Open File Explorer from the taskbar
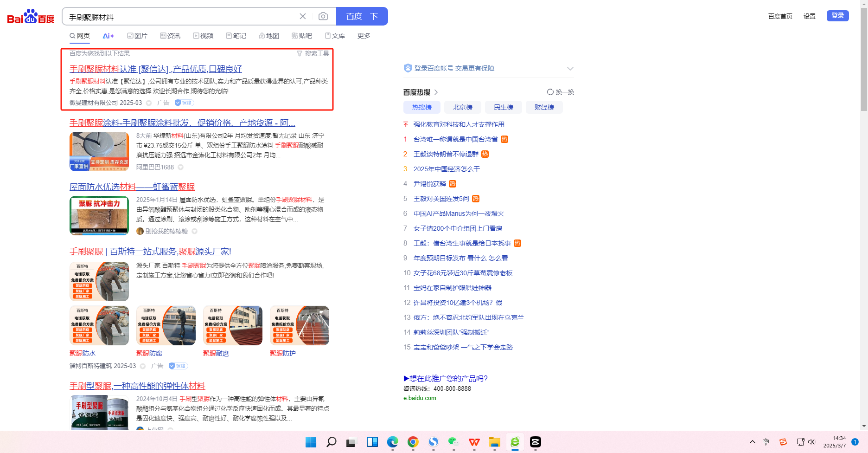Viewport: 868px width, 453px height. 494,442
